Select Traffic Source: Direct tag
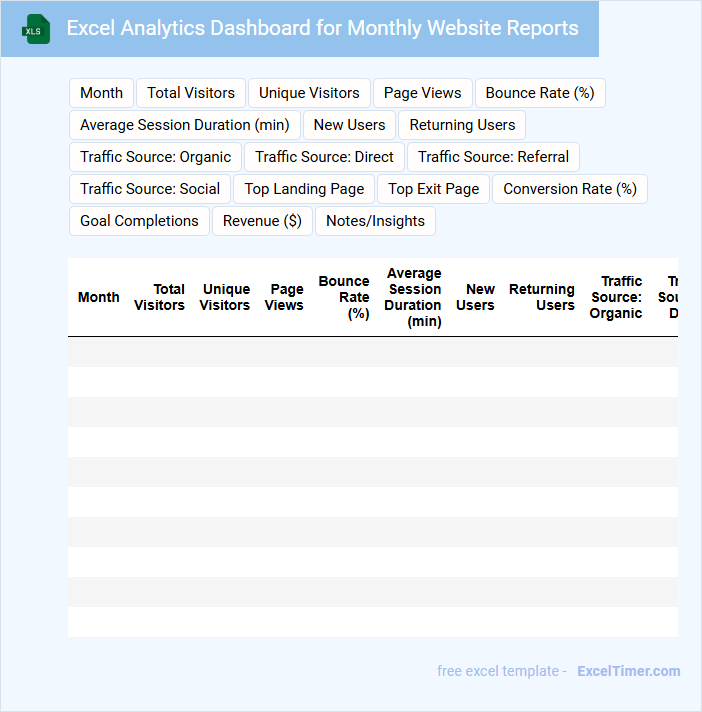 pos(324,157)
